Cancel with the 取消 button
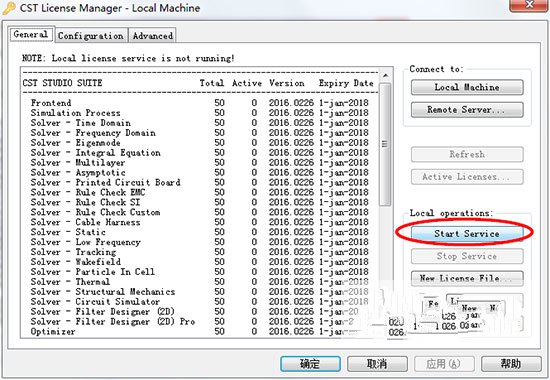The image size is (550, 380). [377, 364]
